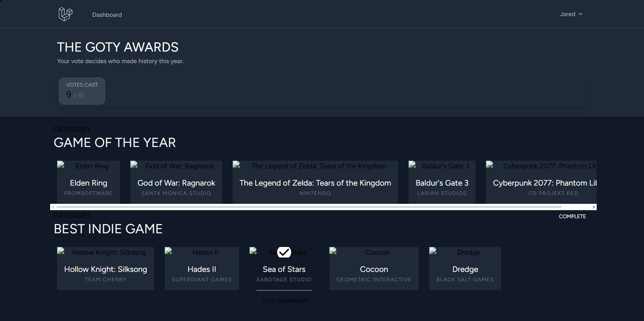Click the Votes Cast counter box
The width and height of the screenshot is (644, 321).
82,91
